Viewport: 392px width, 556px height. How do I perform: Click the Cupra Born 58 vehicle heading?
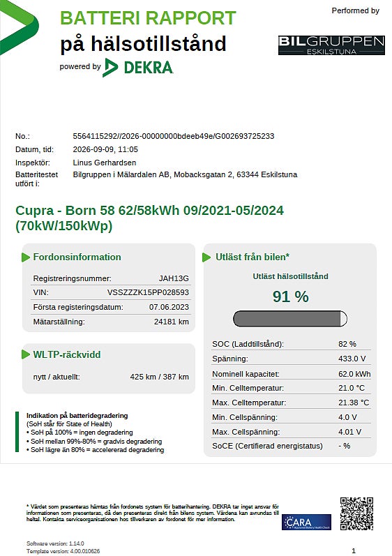[149, 218]
